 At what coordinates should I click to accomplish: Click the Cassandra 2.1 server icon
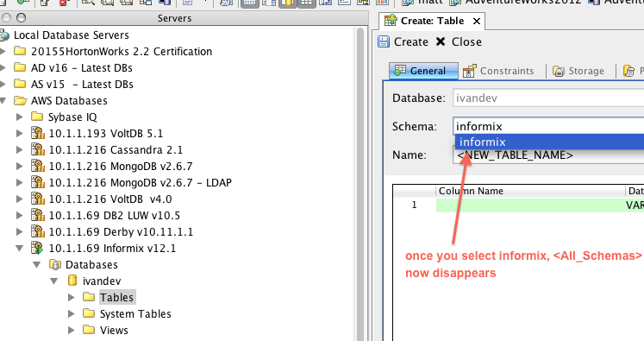38,149
